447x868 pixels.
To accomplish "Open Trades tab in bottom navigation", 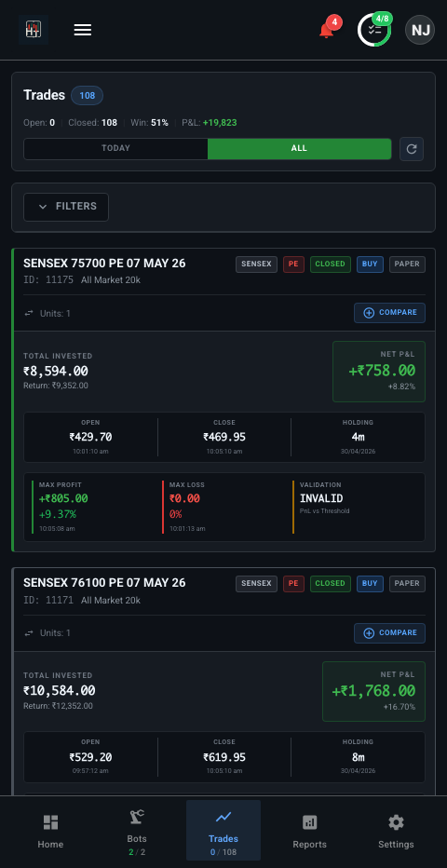I will 223,831.
